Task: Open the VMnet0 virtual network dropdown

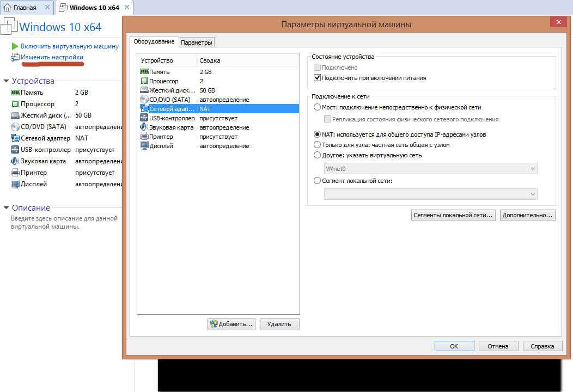Action: [430, 169]
